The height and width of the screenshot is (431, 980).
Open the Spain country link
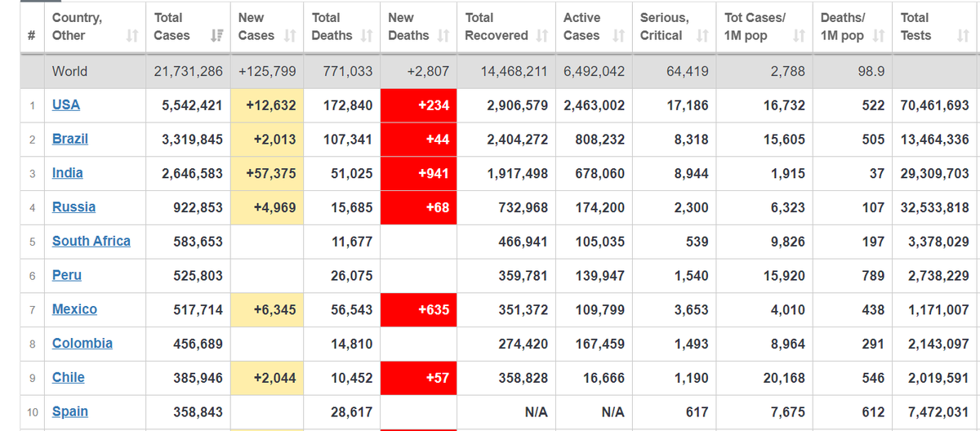click(70, 412)
